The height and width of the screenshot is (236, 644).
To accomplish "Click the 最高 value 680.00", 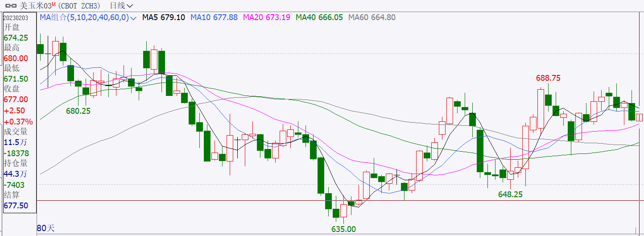I will pos(16,58).
